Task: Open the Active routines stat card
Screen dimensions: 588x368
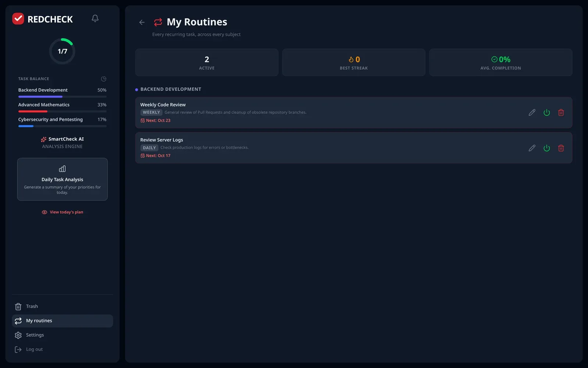Action: point(207,63)
